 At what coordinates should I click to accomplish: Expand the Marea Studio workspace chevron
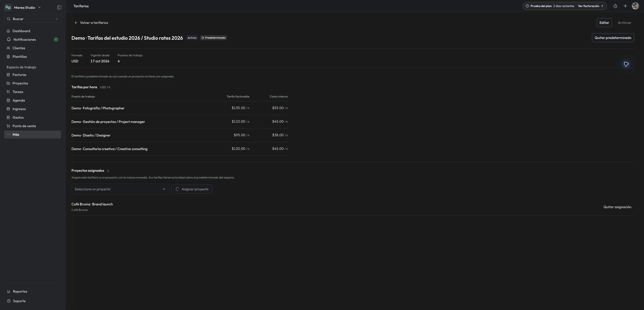click(39, 8)
